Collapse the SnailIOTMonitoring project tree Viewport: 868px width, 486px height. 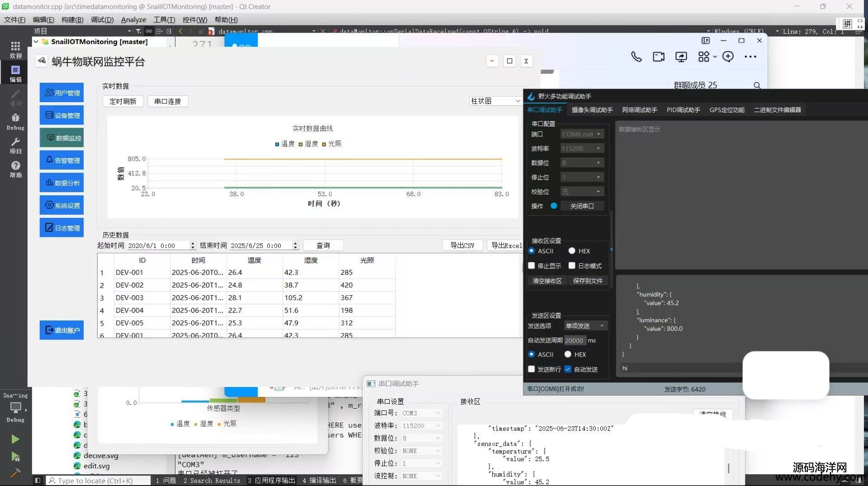[x=36, y=42]
